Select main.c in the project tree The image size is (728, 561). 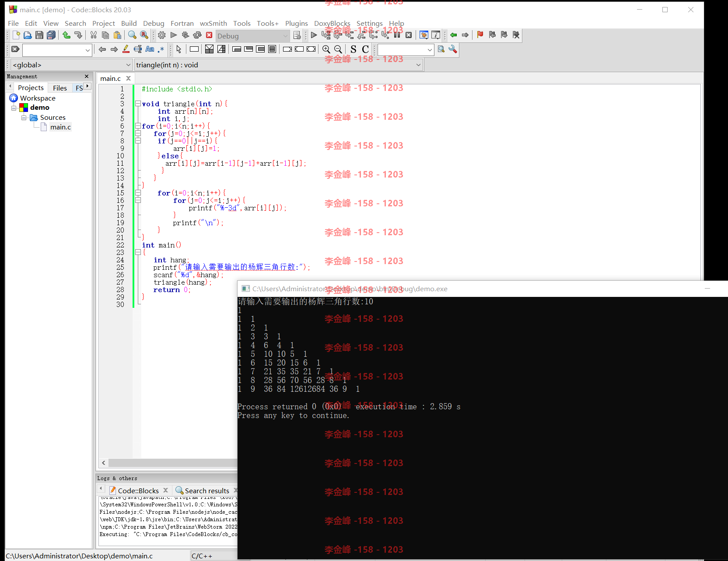pos(60,127)
